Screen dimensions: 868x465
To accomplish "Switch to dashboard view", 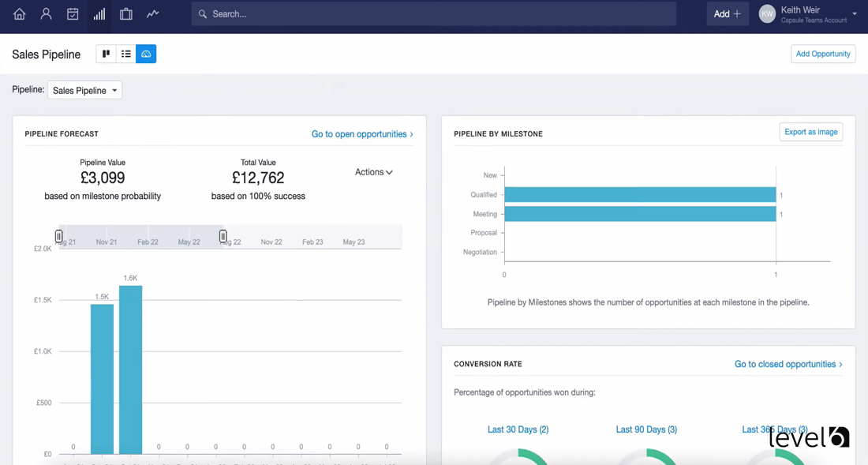I will click(x=146, y=54).
